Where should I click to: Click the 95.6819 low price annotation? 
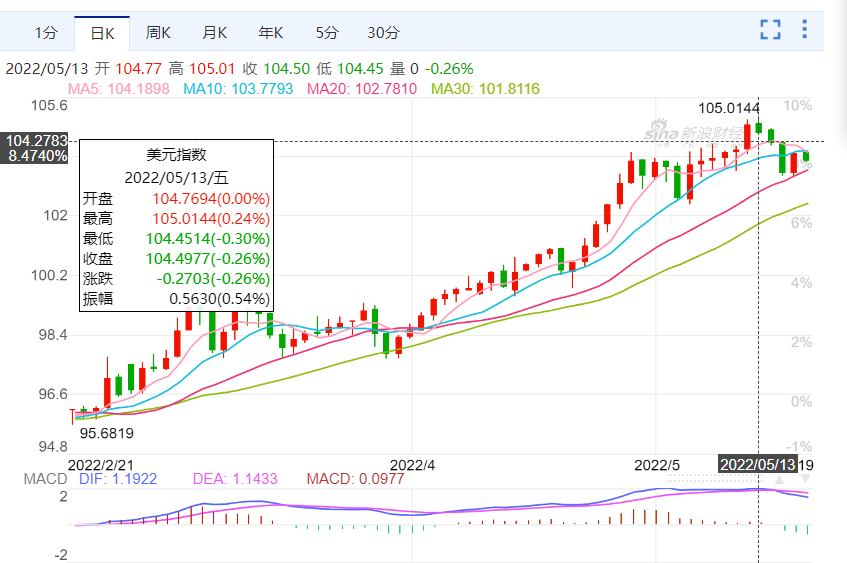click(x=106, y=433)
